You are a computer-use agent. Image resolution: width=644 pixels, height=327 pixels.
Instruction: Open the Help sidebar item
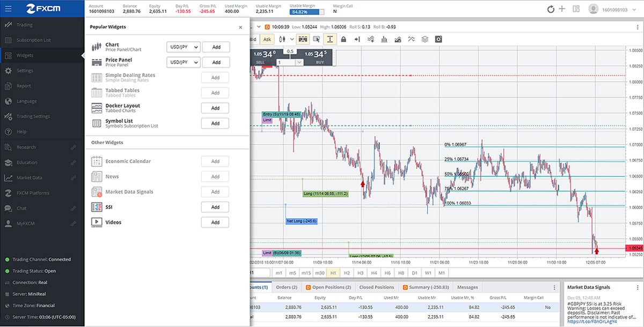42,132
